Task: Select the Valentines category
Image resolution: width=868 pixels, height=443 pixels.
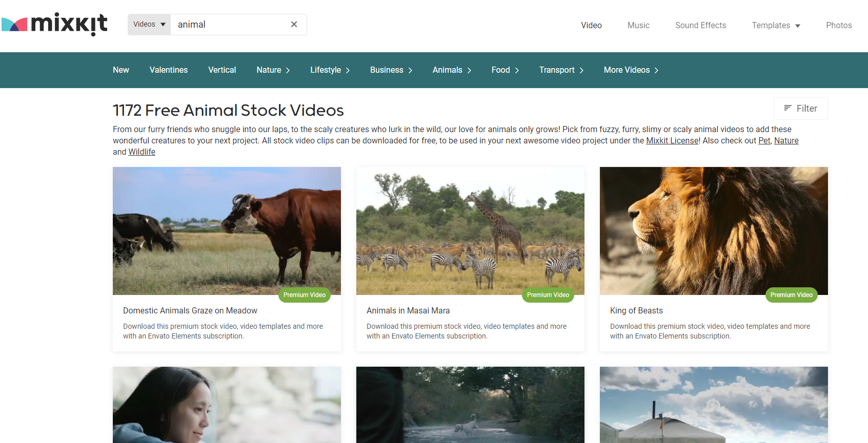Action: pos(169,70)
